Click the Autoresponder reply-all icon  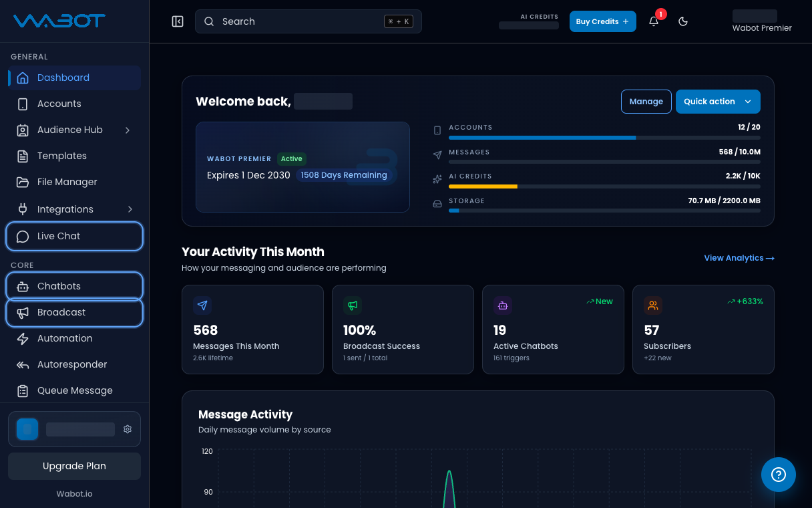click(23, 364)
